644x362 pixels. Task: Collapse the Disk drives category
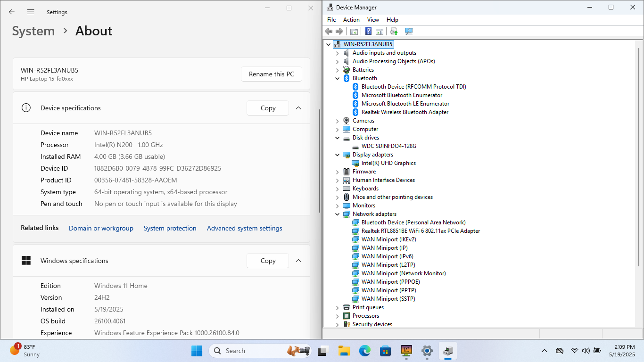[337, 138]
